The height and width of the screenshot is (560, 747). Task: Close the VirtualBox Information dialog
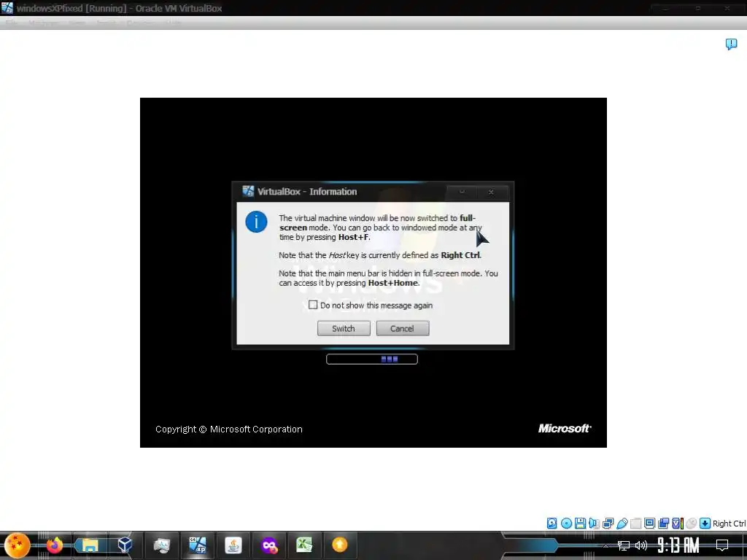pos(491,192)
